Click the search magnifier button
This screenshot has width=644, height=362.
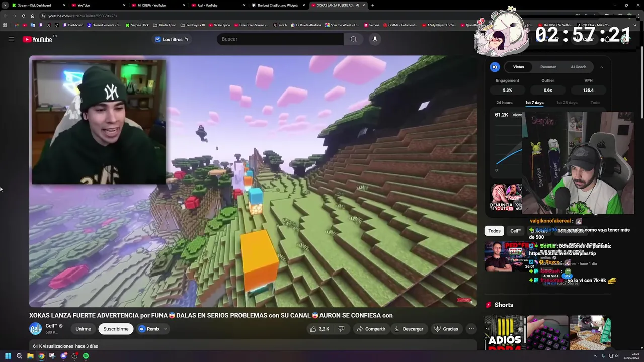pyautogui.click(x=354, y=39)
